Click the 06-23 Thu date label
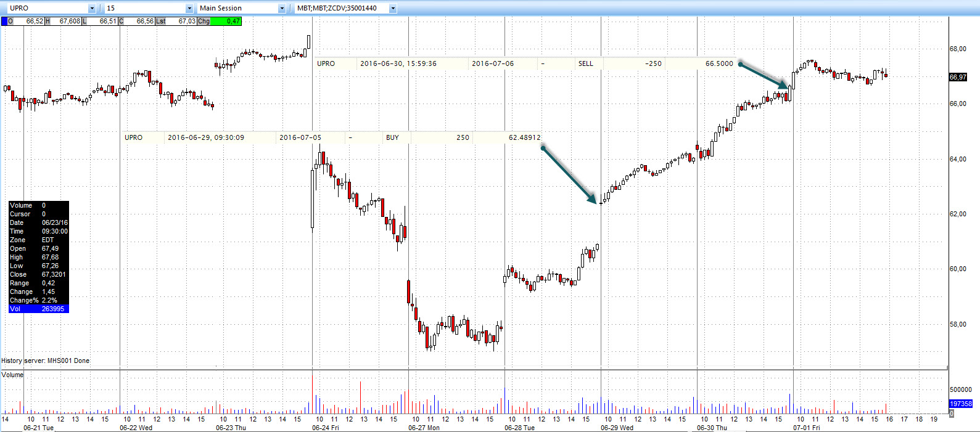This screenshot has width=980, height=432. [231, 428]
